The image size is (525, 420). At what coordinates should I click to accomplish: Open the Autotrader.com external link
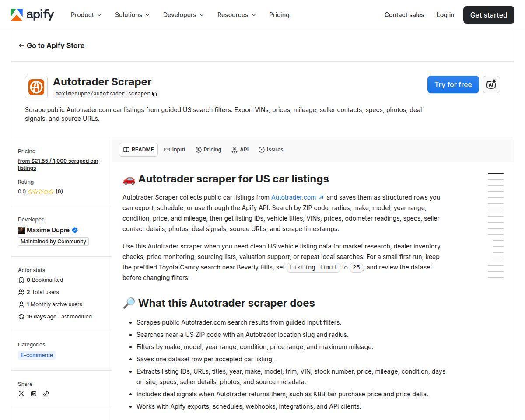click(297, 197)
